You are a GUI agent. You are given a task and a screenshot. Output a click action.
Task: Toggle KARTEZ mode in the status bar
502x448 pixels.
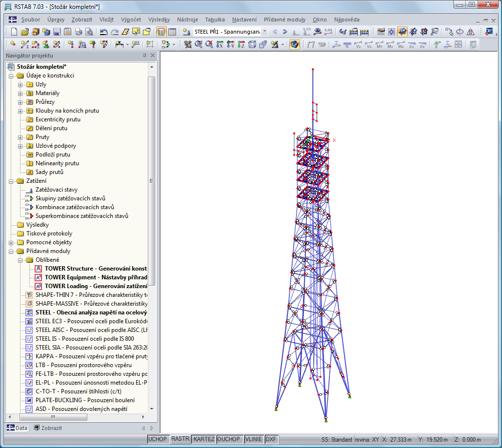click(203, 439)
